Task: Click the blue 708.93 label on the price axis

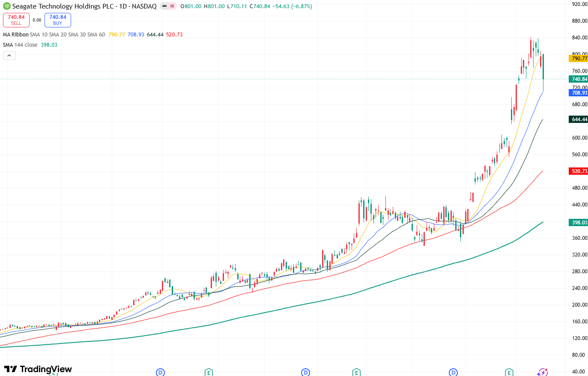Action: (x=578, y=93)
